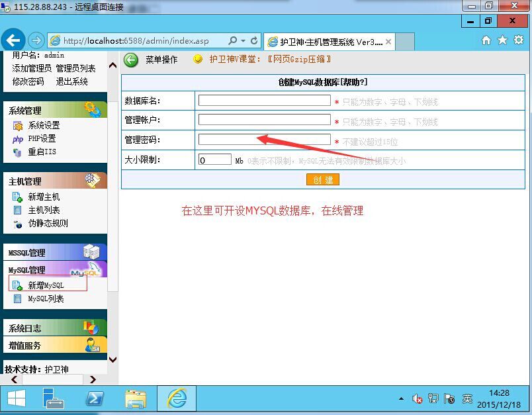
Task: Open 系统设置 in the sidebar
Action: coord(44,125)
